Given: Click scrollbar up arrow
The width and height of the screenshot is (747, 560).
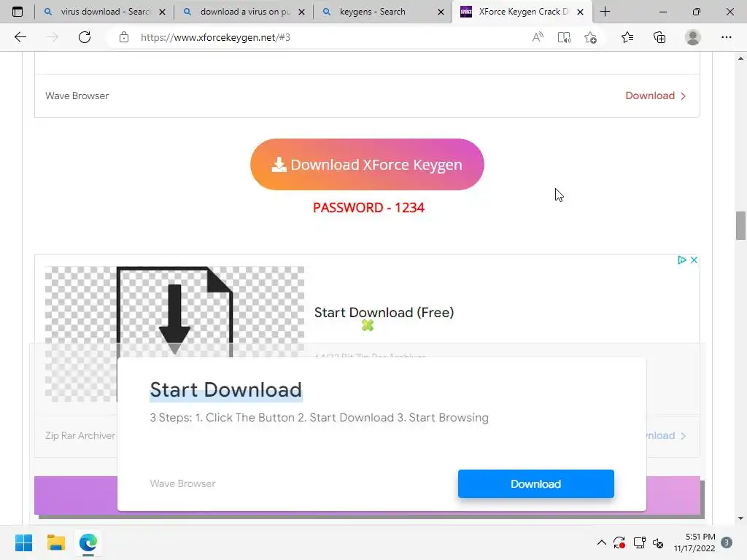Looking at the screenshot, I should coord(740,58).
